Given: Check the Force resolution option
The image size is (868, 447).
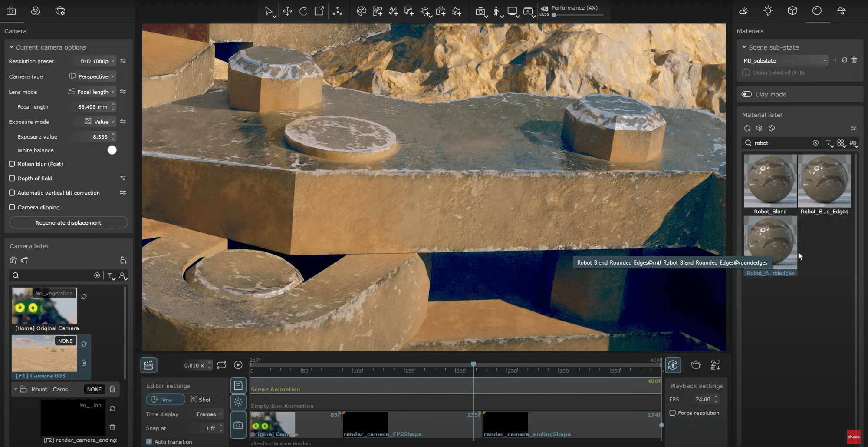Looking at the screenshot, I should [673, 413].
